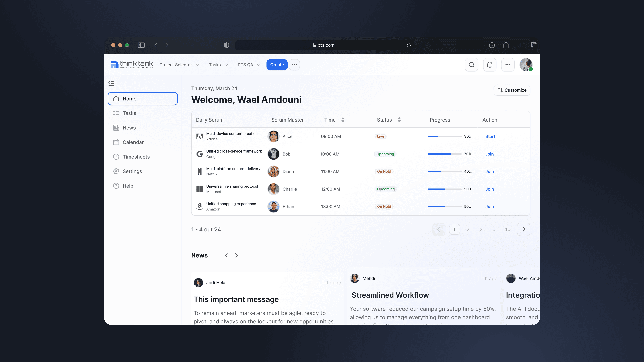Join the Amazon scrum with Ethan
Image resolution: width=644 pixels, height=362 pixels.
click(489, 207)
